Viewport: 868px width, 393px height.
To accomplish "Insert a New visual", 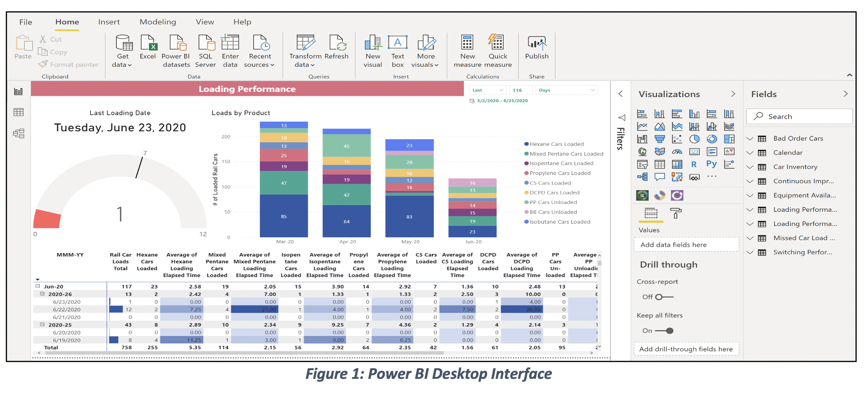I will 373,51.
